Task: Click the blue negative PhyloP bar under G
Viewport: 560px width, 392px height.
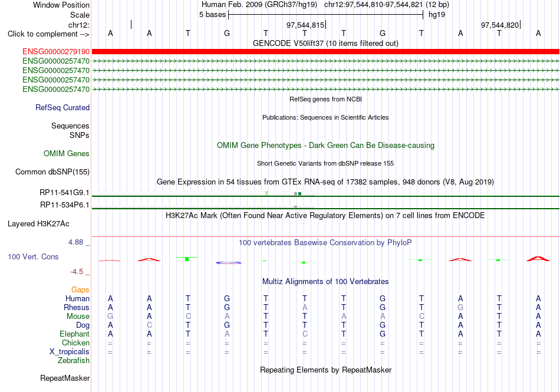Action: coord(228,263)
